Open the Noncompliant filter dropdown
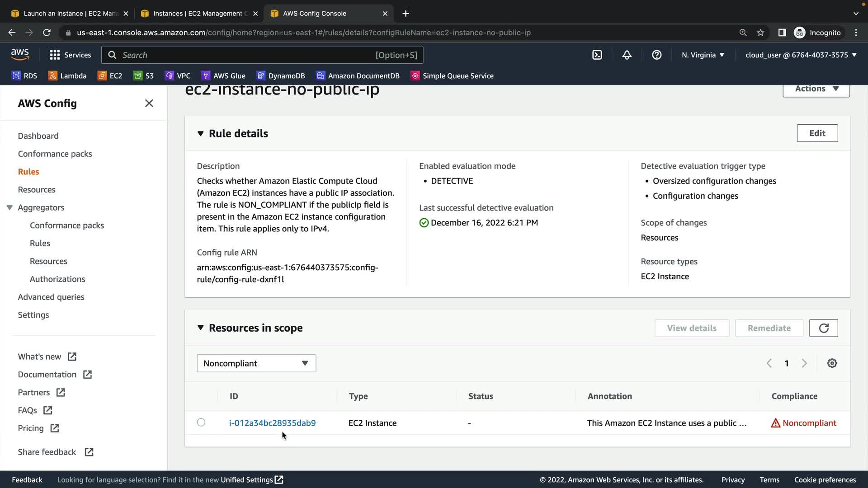Screen dimensions: 868x488 [256, 363]
